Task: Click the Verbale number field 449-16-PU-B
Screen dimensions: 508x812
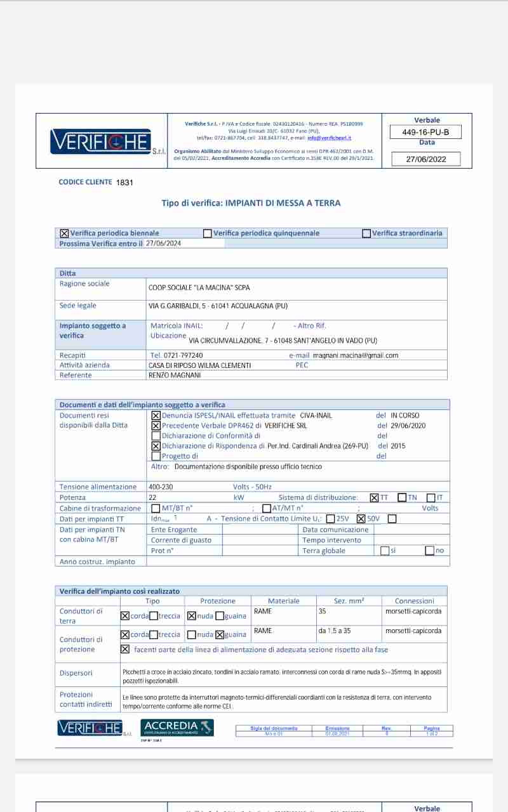Action: pyautogui.click(x=426, y=133)
